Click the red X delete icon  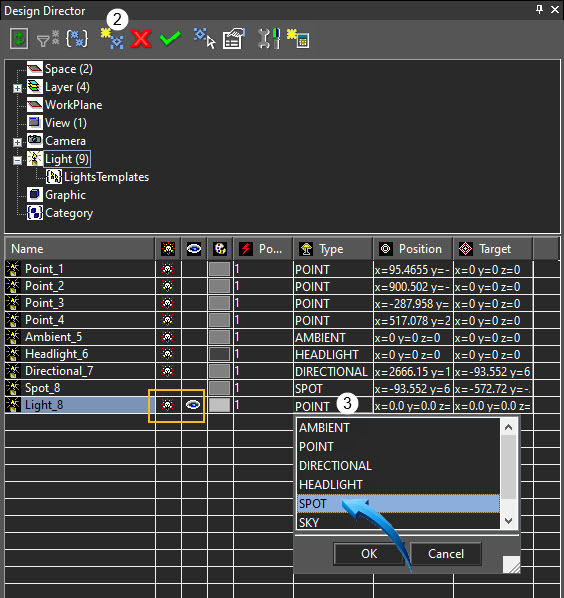point(141,39)
